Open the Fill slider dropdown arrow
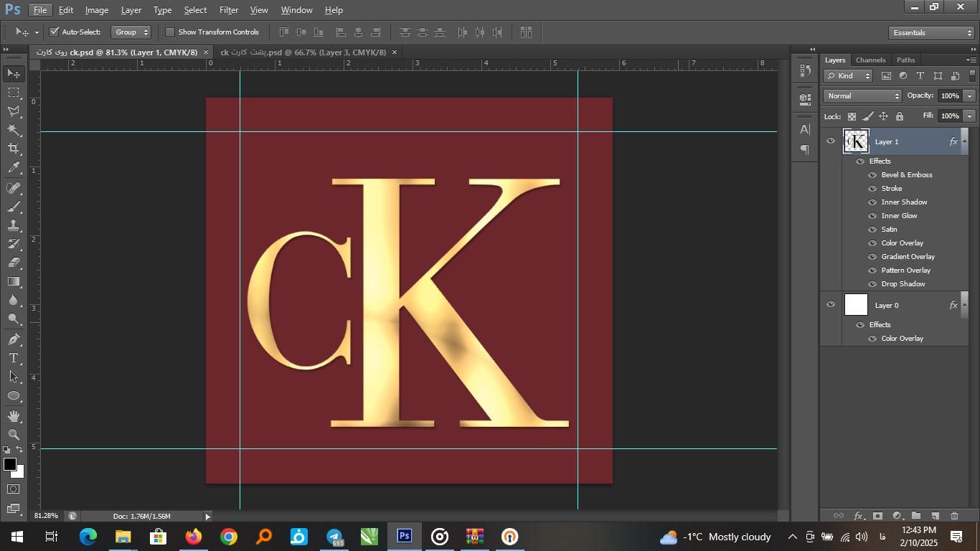The height and width of the screenshot is (551, 980). tap(969, 116)
